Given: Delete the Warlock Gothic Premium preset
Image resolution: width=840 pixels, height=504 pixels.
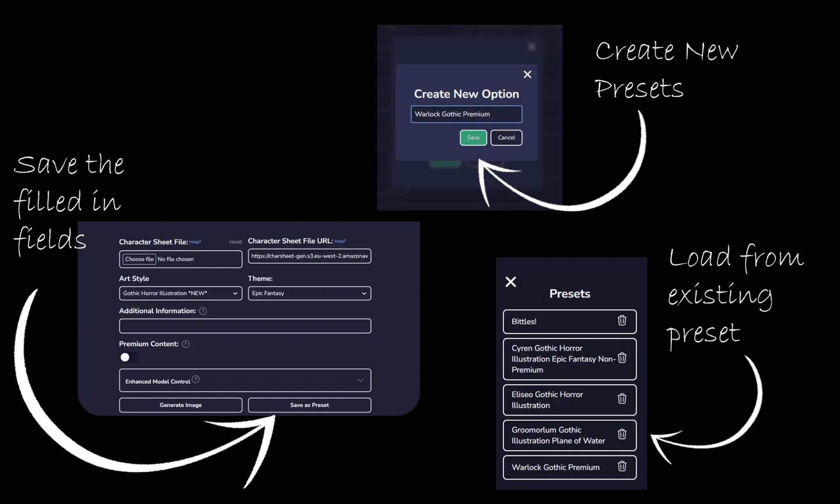Looking at the screenshot, I should click(x=622, y=467).
